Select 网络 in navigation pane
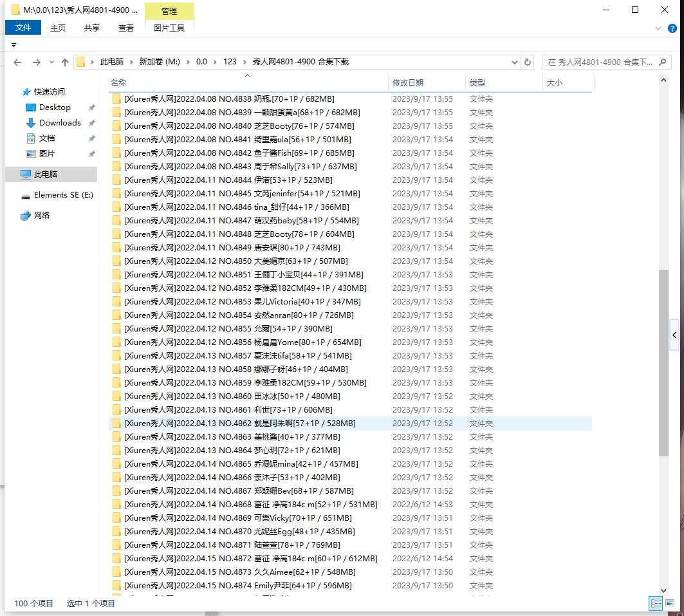684x616 pixels. click(41, 215)
